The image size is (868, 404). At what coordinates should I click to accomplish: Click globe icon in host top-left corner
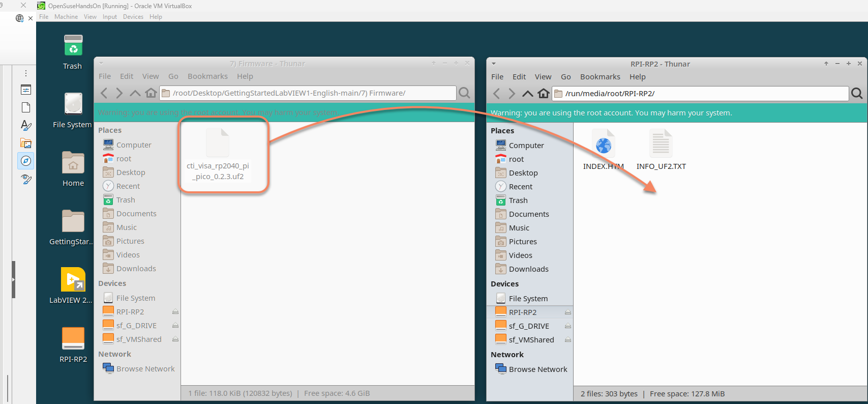(x=20, y=18)
